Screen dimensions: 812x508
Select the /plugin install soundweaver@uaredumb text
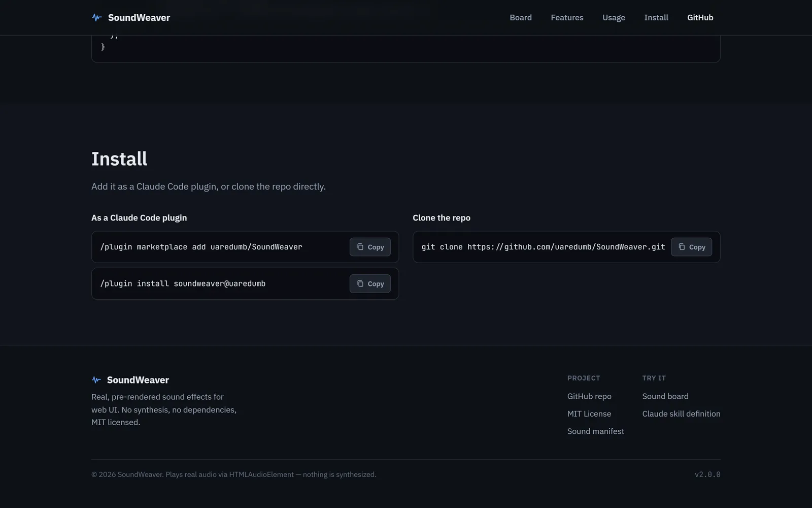[183, 283]
